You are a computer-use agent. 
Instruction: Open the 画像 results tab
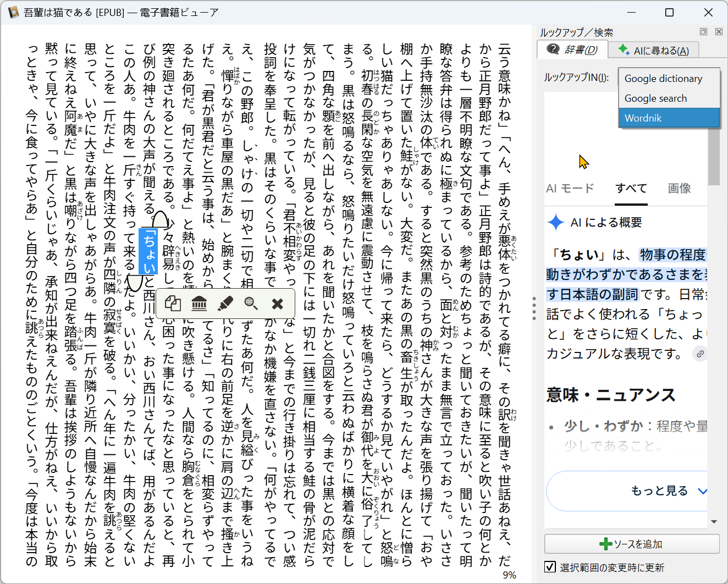(x=680, y=189)
